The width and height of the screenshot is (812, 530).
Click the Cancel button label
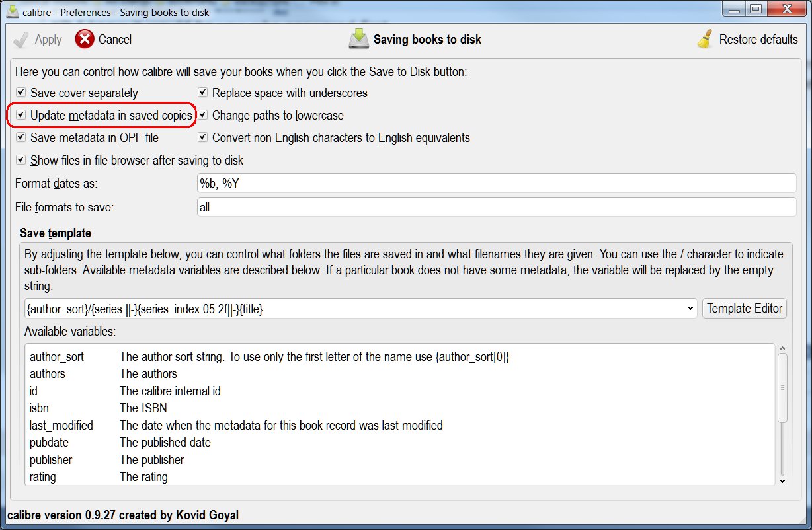click(x=115, y=40)
